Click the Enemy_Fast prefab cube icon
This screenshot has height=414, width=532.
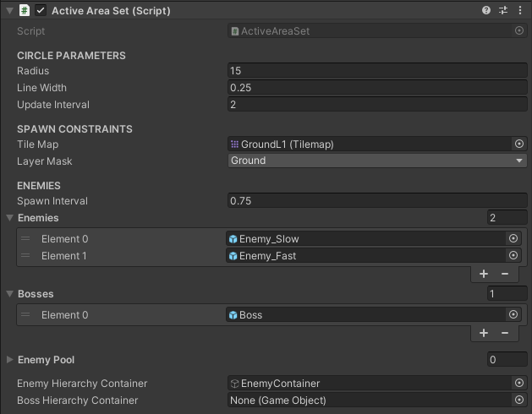pos(233,256)
